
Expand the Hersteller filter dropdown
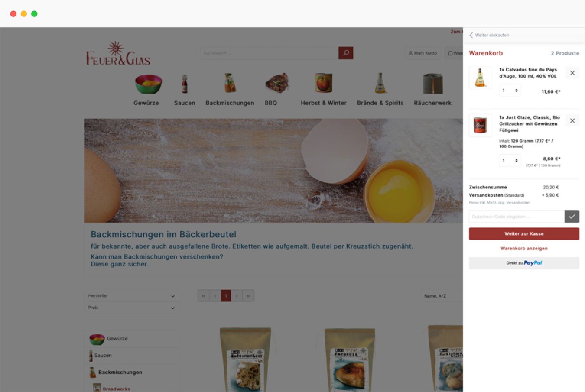(131, 296)
